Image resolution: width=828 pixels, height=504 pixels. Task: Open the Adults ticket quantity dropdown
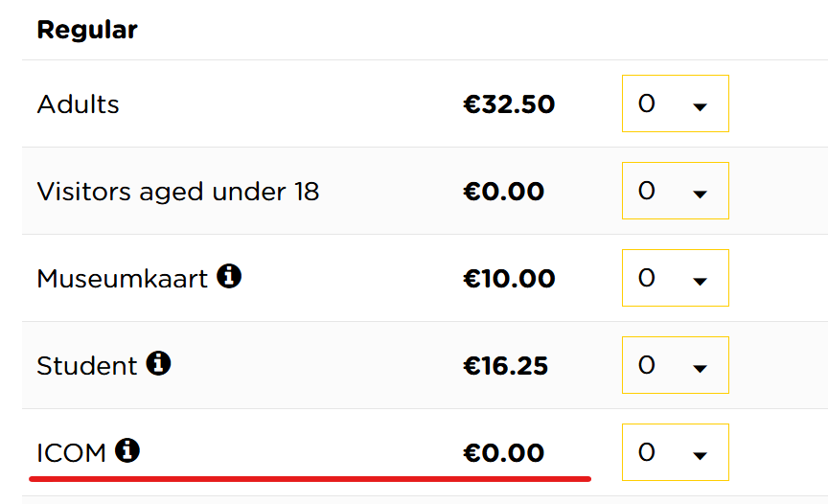pos(676,103)
